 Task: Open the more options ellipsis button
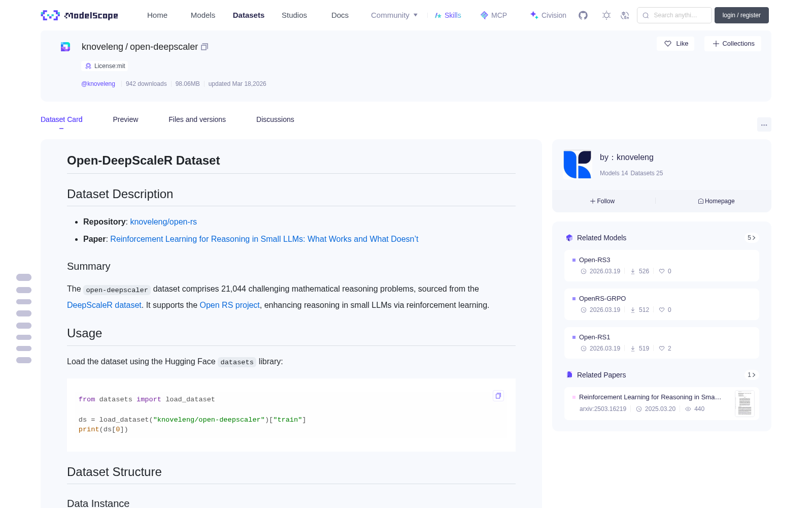click(x=764, y=124)
